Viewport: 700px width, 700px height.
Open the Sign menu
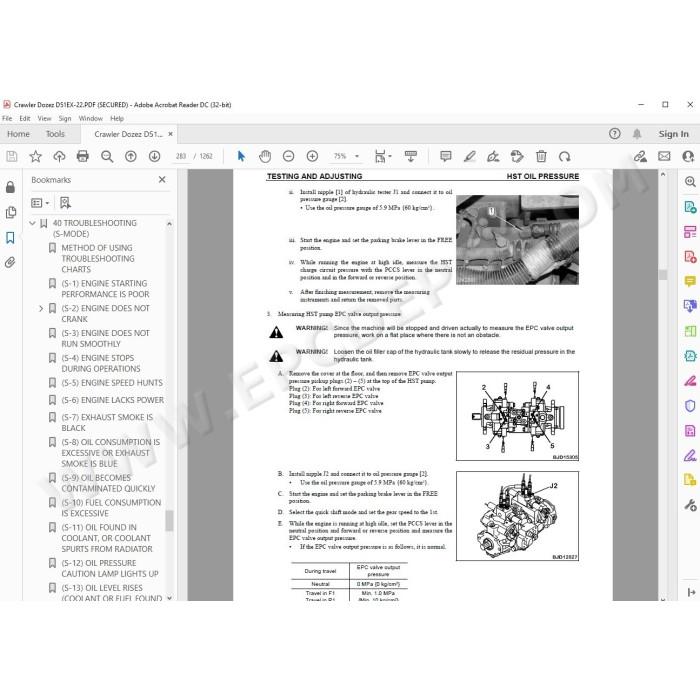(x=65, y=118)
